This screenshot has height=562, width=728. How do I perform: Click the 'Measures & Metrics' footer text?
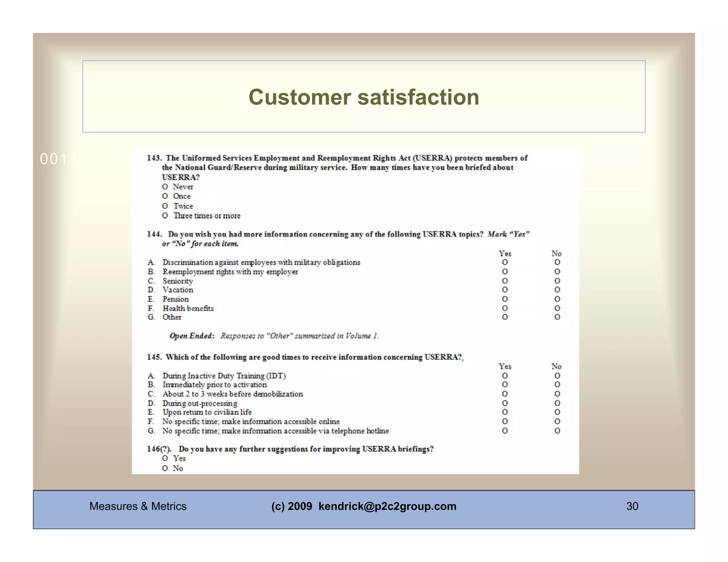[138, 506]
